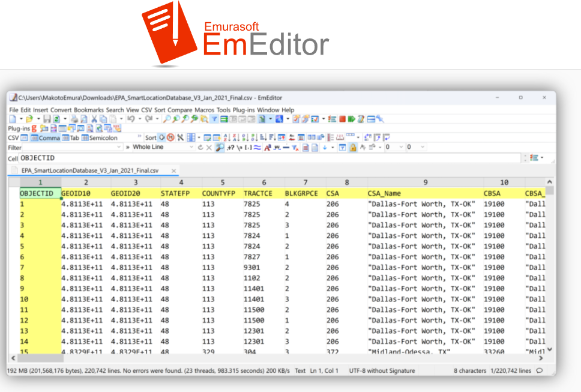The height and width of the screenshot is (392, 581).
Task: Click 'UTF-8 without Signature' in status bar
Action: coord(382,370)
